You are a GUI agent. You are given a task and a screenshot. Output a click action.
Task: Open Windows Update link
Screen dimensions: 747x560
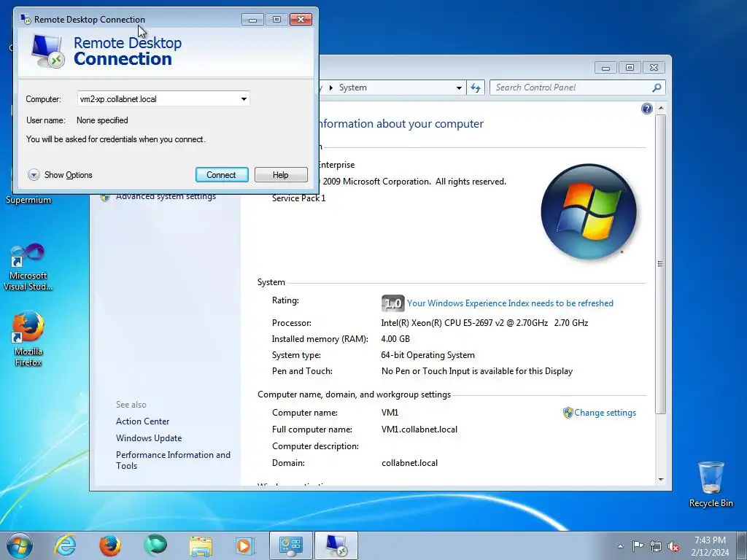point(149,438)
